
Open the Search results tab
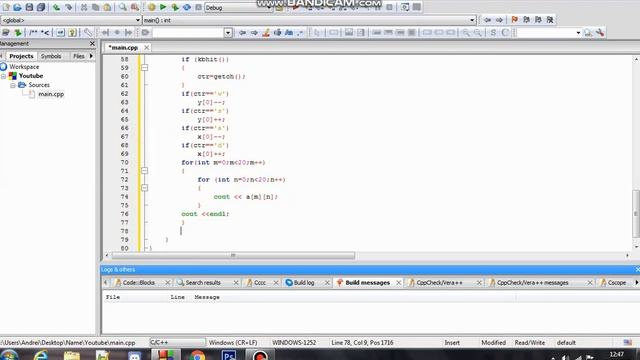(203, 282)
